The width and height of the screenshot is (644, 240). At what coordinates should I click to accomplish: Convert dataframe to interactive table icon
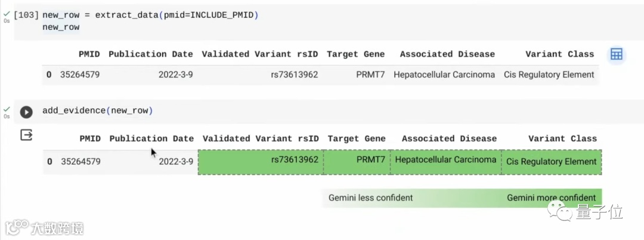coord(616,54)
